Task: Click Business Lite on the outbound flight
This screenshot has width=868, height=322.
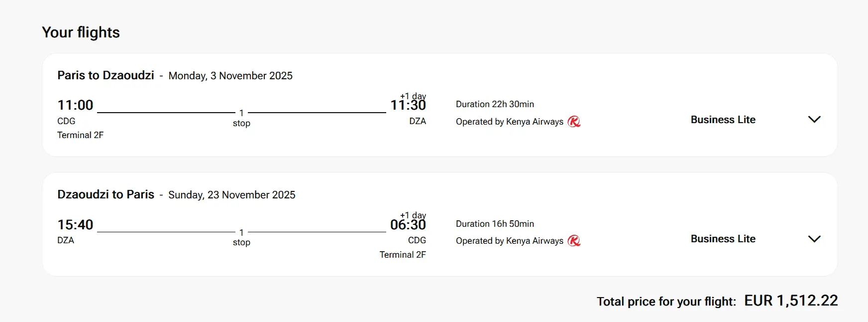Action: coord(723,120)
